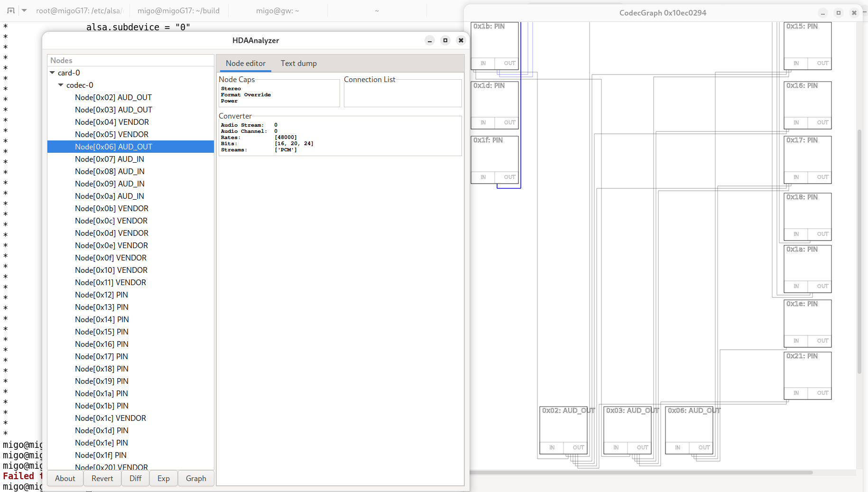Switch to the Text dump tab

point(298,63)
